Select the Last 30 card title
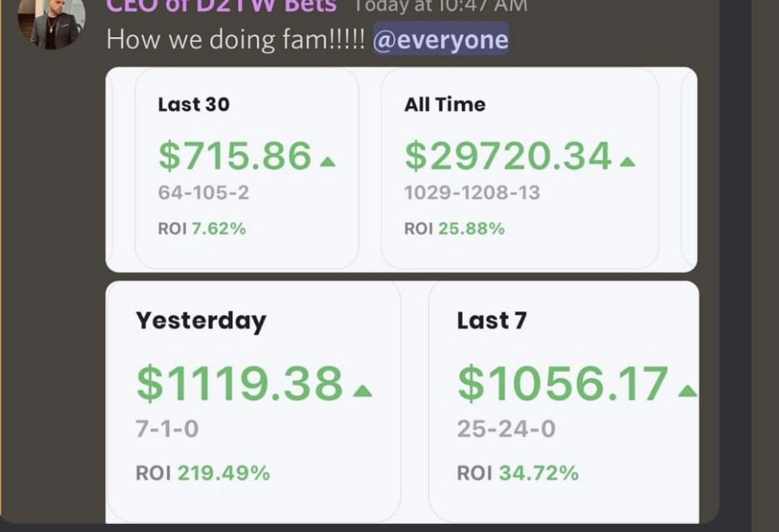 click(x=193, y=105)
